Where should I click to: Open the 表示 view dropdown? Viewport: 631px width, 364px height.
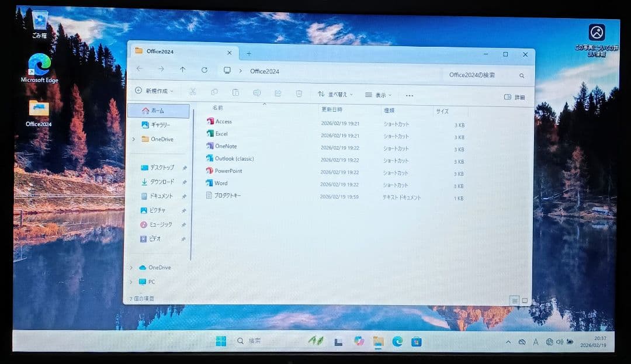tap(380, 93)
